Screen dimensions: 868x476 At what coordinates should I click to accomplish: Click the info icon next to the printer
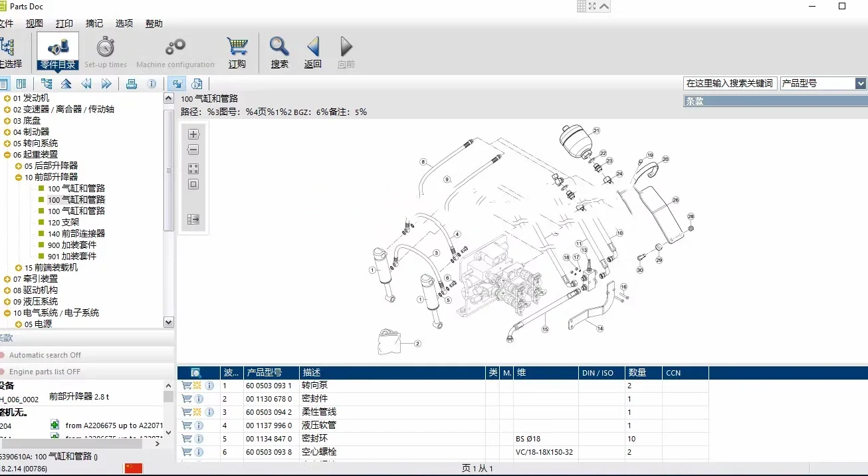click(152, 83)
